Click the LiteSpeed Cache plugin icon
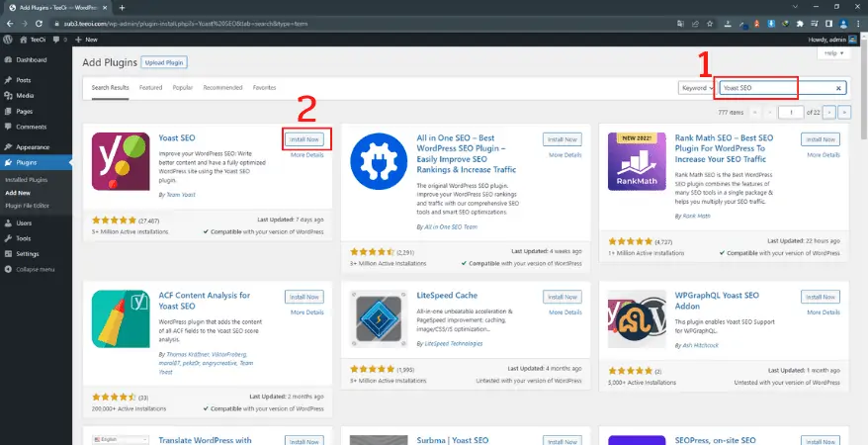 [x=379, y=318]
